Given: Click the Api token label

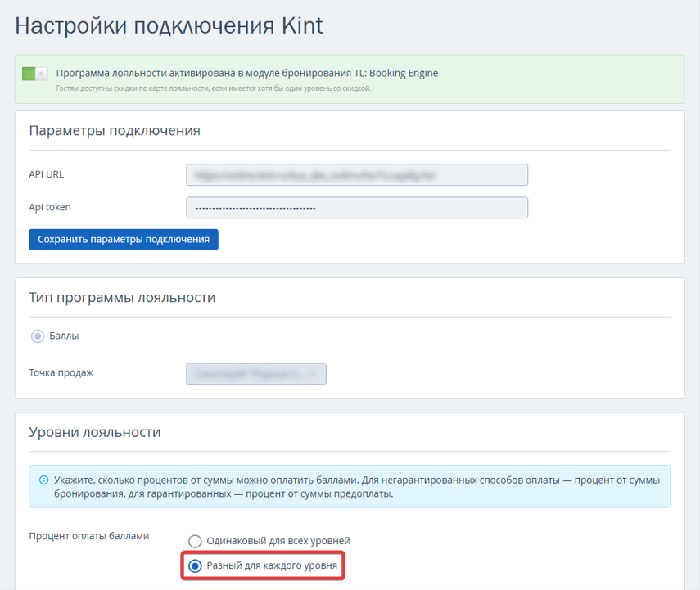Looking at the screenshot, I should 50,207.
